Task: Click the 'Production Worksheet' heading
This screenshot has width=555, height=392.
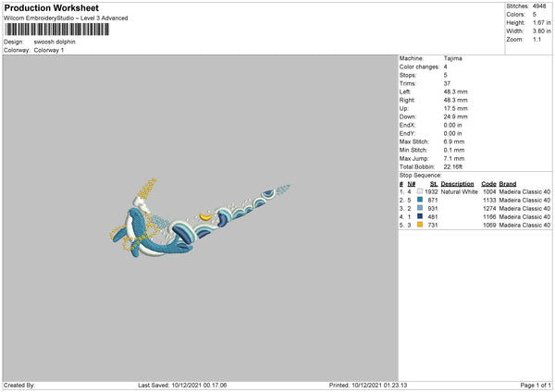Action: 52,7
